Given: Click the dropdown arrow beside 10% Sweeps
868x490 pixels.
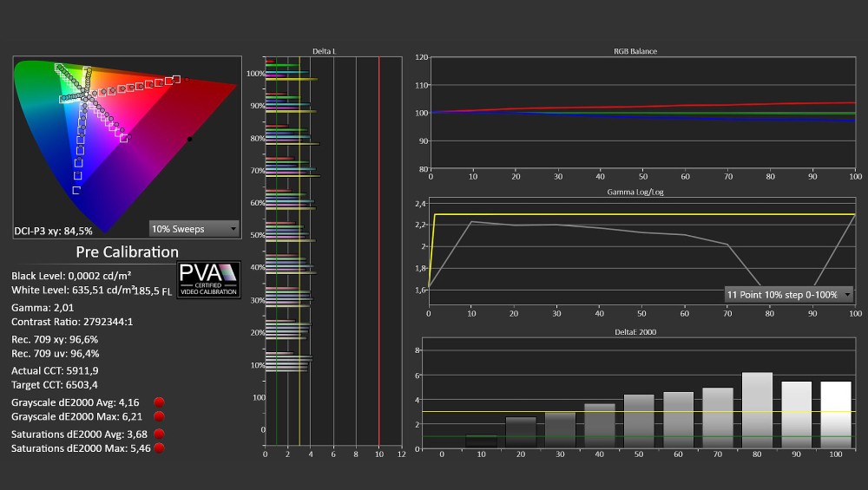Looking at the screenshot, I should [x=233, y=229].
